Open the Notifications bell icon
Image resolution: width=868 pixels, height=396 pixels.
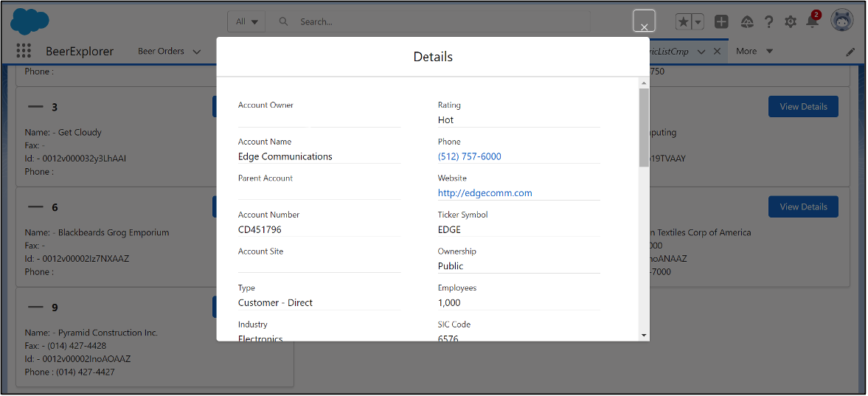tap(812, 21)
